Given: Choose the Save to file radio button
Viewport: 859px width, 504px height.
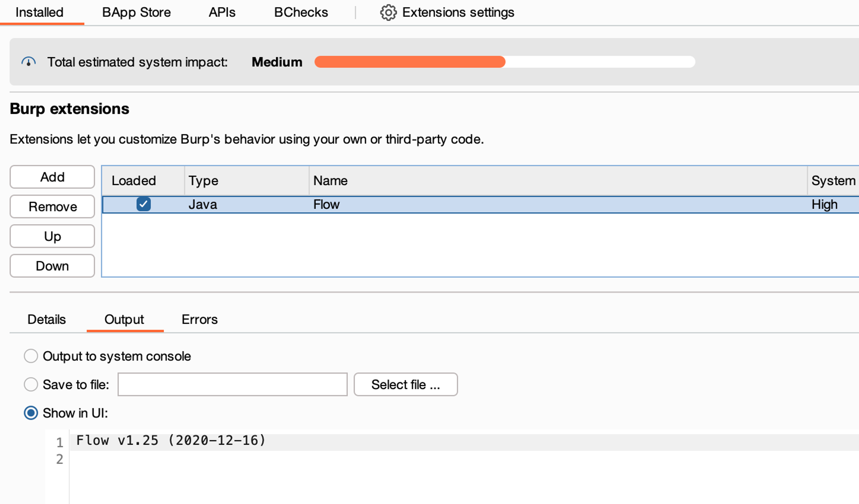Looking at the screenshot, I should pyautogui.click(x=31, y=385).
